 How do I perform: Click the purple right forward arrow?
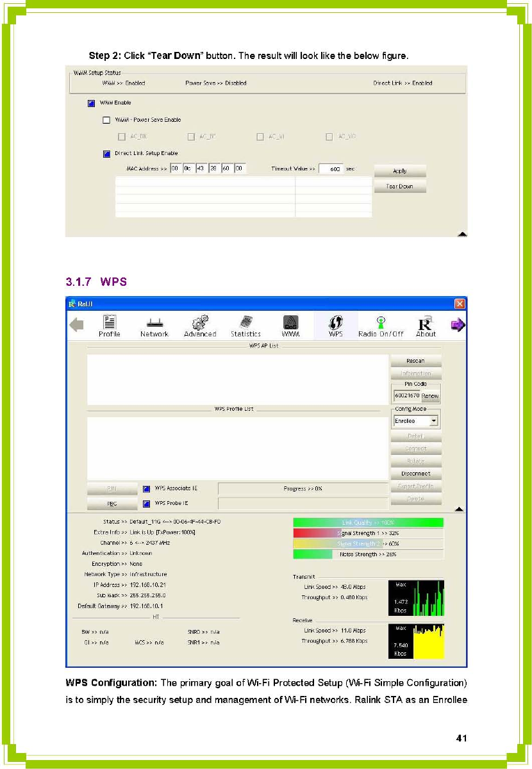[458, 326]
